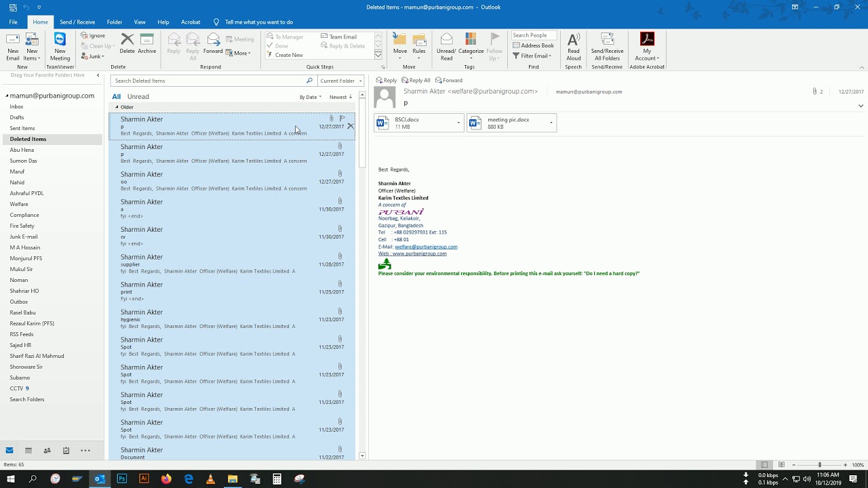This screenshot has height=488, width=868.
Task: Open the Inbox folder
Action: coord(17,106)
